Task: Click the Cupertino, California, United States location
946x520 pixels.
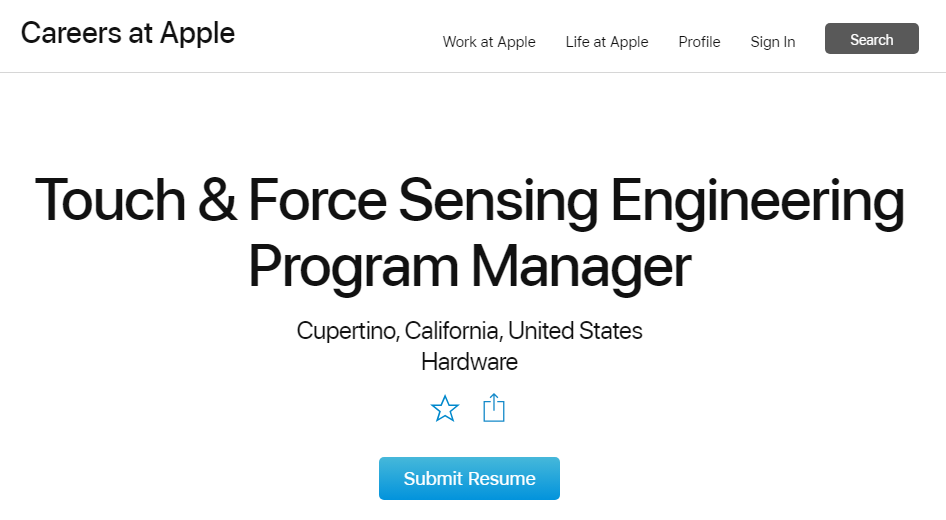Action: click(469, 330)
